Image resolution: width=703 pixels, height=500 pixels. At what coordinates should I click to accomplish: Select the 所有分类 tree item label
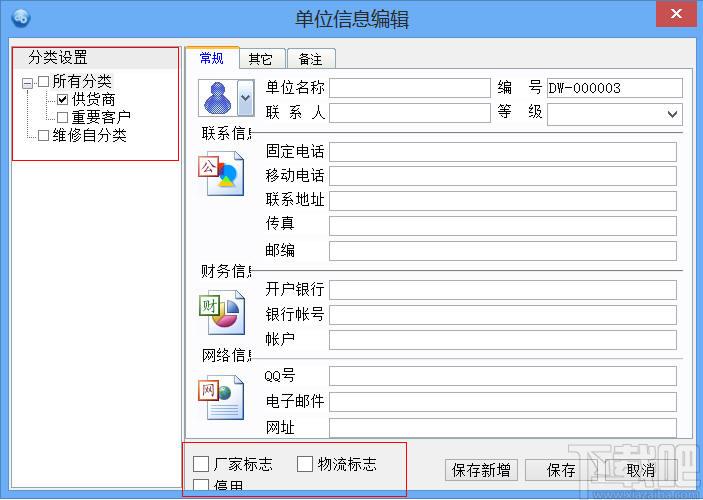coord(82,82)
